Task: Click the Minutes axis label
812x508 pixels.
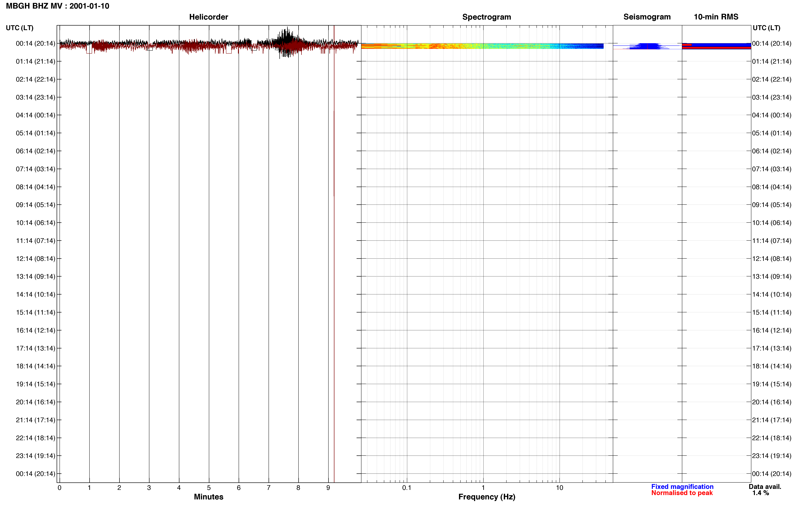Action: tap(209, 497)
